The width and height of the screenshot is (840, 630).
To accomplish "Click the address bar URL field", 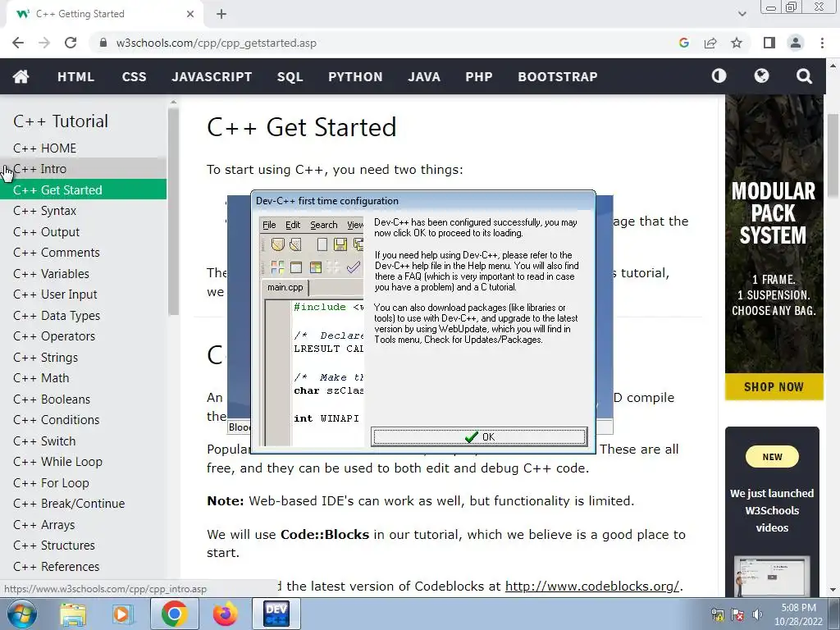I will [x=386, y=43].
